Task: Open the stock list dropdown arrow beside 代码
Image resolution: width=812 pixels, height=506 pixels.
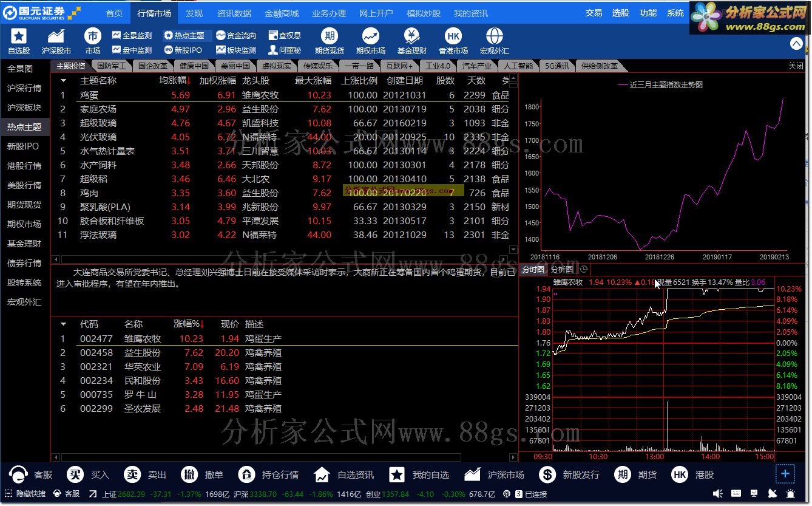Action: click(63, 324)
